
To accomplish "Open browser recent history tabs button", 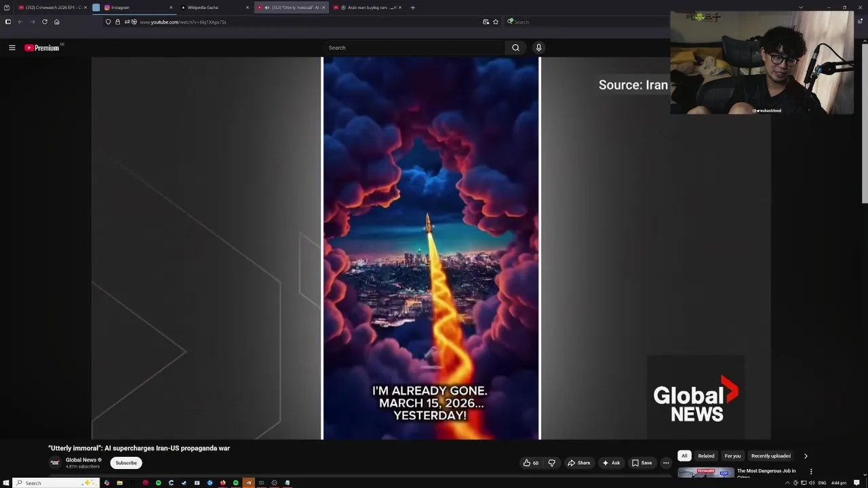I will tap(7, 7).
